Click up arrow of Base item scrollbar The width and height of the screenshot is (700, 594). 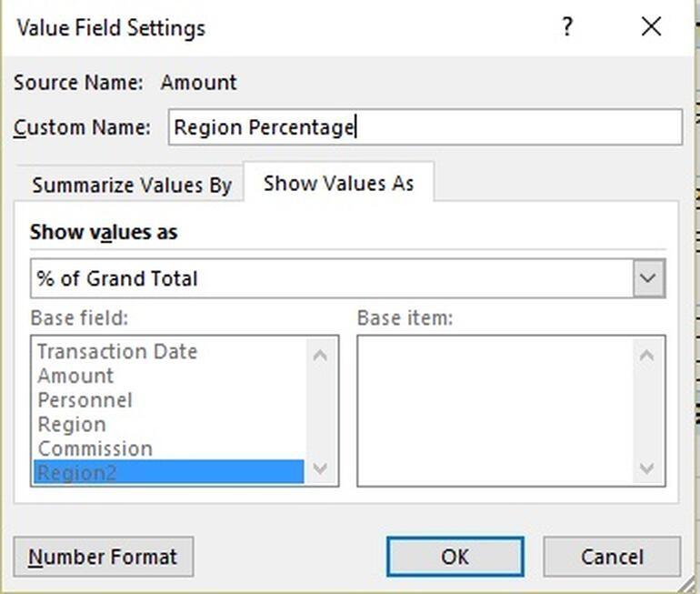point(646,355)
